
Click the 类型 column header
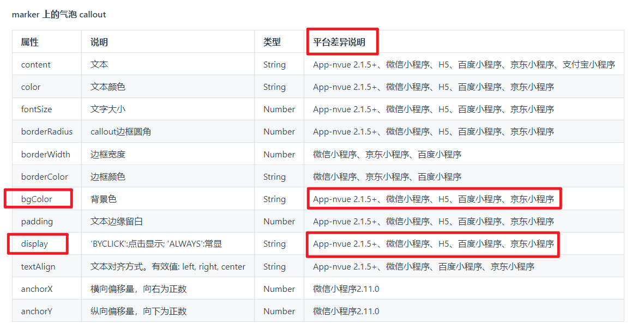272,42
